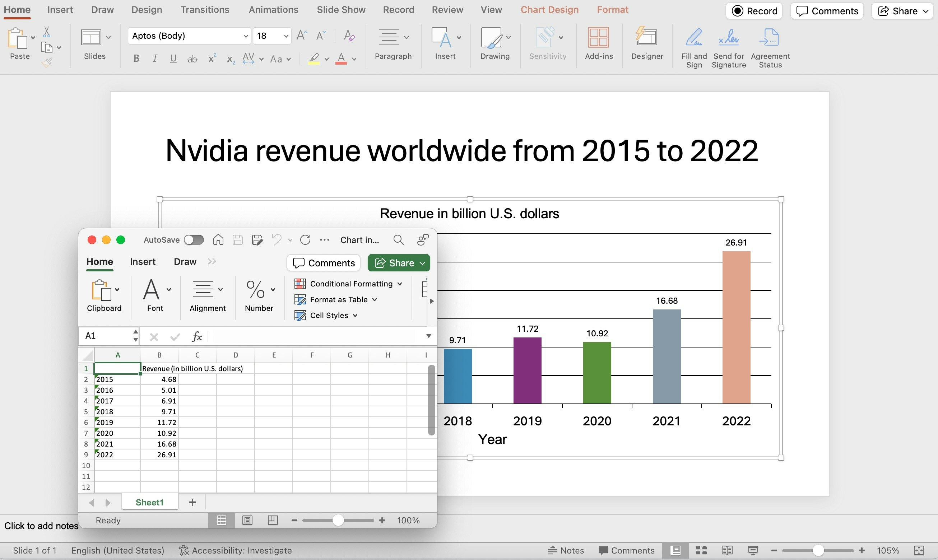Click the format painter brush icon
Viewport: 938px width, 560px height.
(x=47, y=63)
